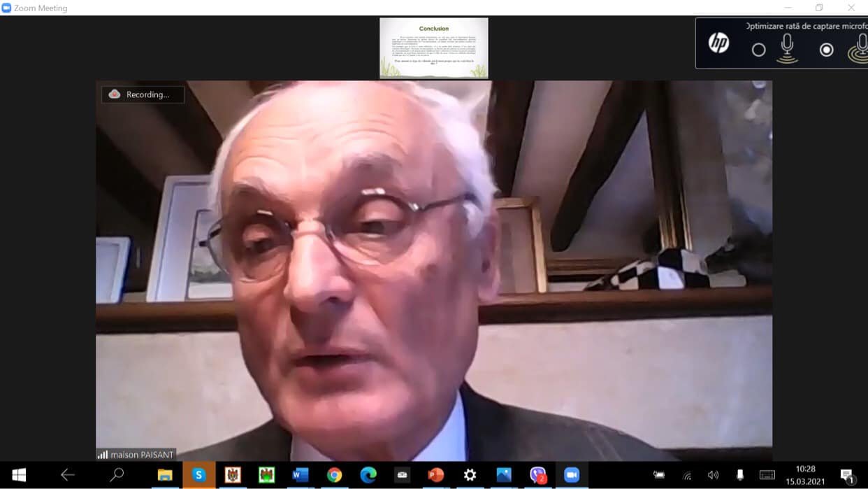This screenshot has height=489, width=868.
Task: Open the Windows Start menu
Action: [19, 475]
